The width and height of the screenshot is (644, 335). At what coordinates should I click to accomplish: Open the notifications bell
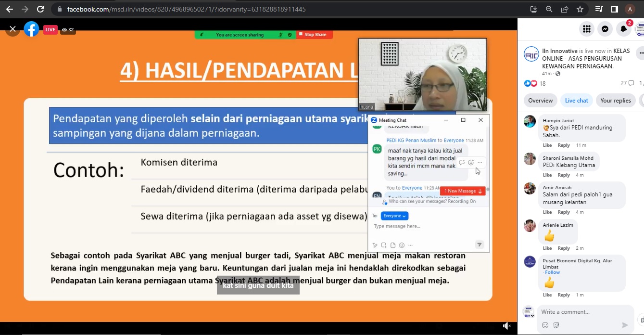click(624, 29)
